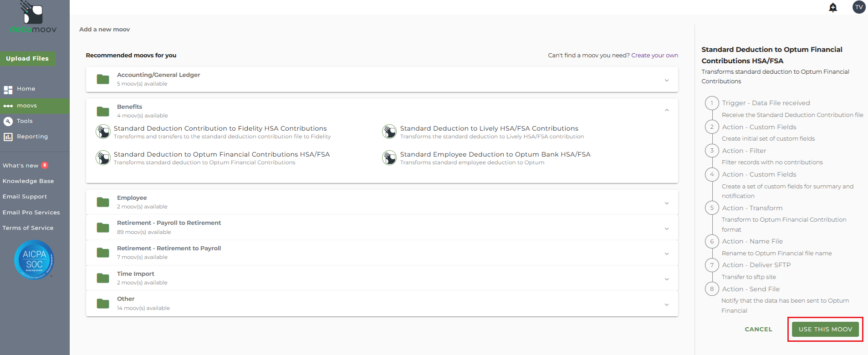Open the Tools sidebar item

25,121
